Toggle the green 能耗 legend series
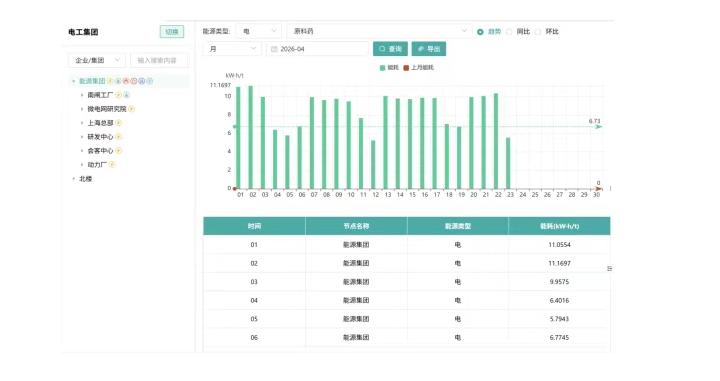The height and width of the screenshot is (381, 720). (389, 67)
